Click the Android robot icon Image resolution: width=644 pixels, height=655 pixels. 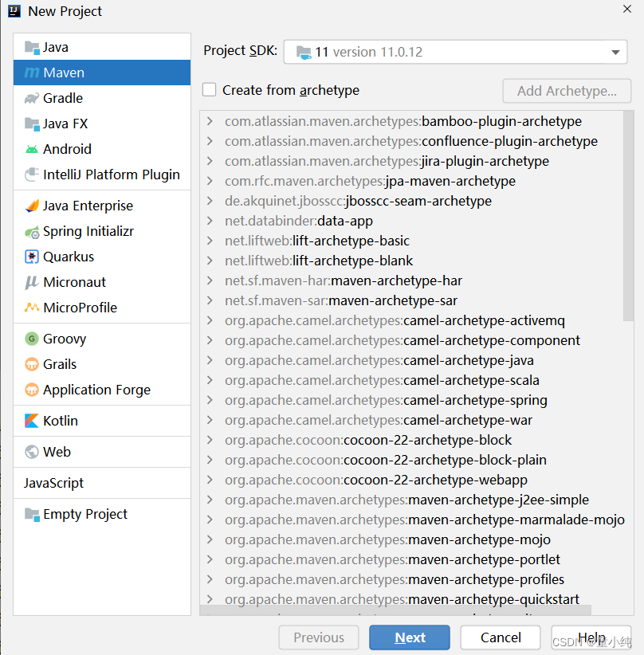coord(32,149)
